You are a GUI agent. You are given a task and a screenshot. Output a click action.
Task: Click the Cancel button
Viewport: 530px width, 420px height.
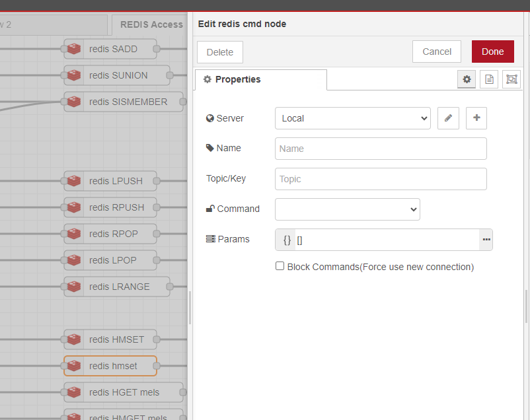437,52
